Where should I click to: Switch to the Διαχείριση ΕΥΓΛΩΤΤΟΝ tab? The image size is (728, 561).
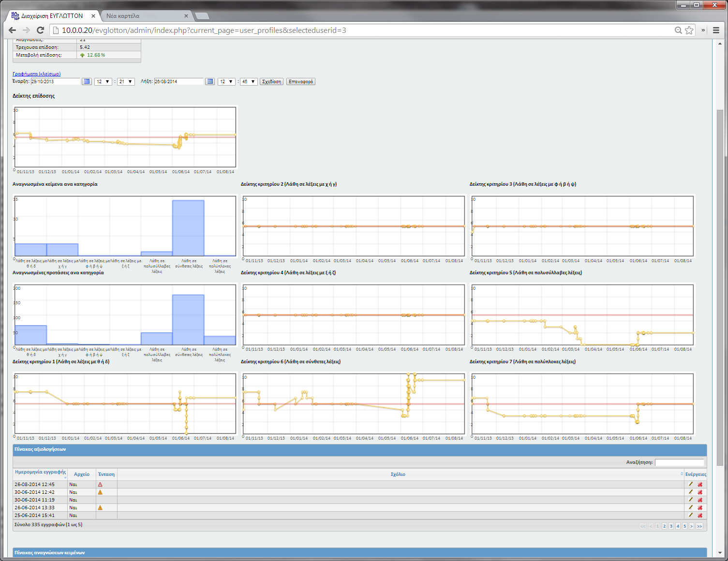[x=52, y=16]
